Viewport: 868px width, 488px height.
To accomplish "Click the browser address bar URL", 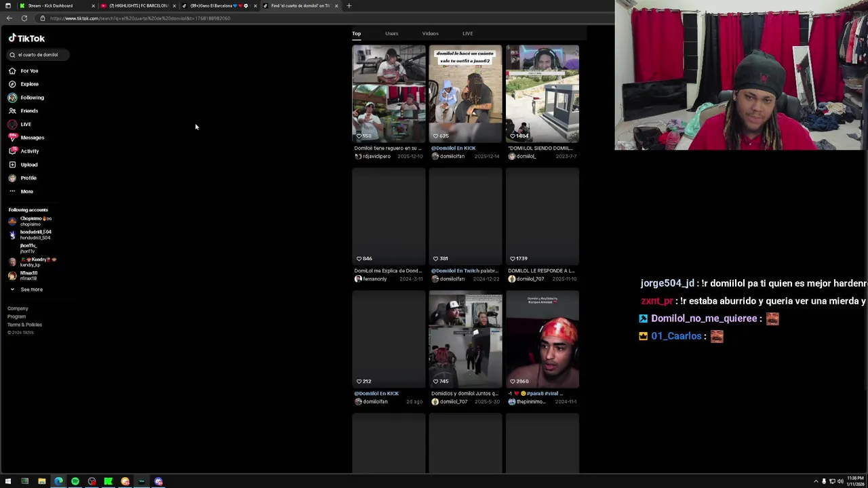I will [x=140, y=18].
